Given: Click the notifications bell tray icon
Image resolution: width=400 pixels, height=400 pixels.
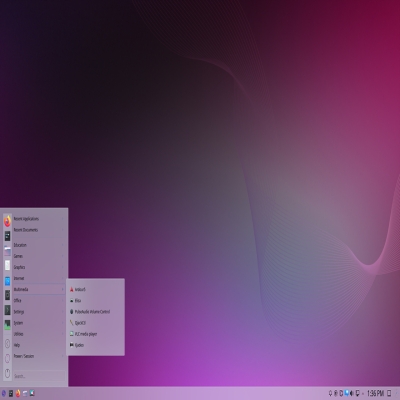Looking at the screenshot, I should click(330, 393).
